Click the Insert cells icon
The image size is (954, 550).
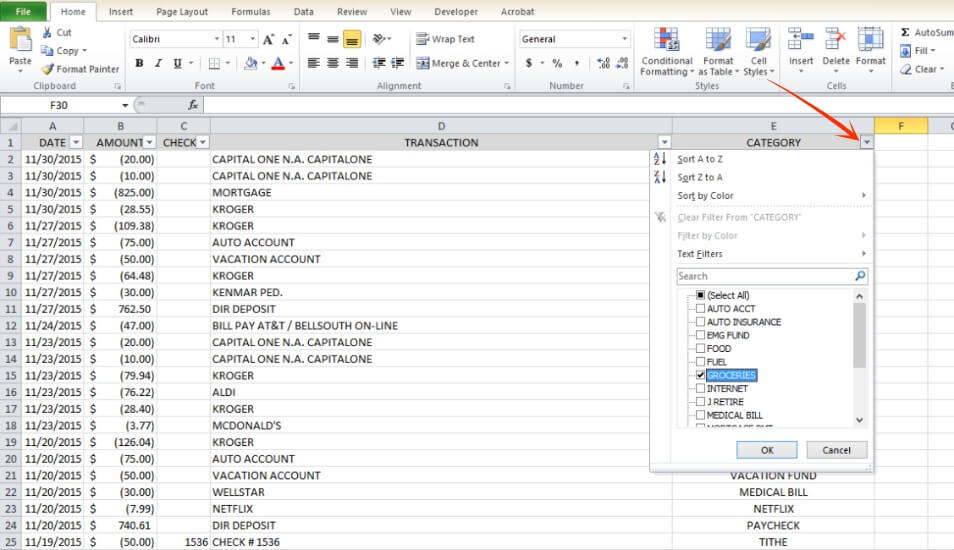tap(801, 40)
